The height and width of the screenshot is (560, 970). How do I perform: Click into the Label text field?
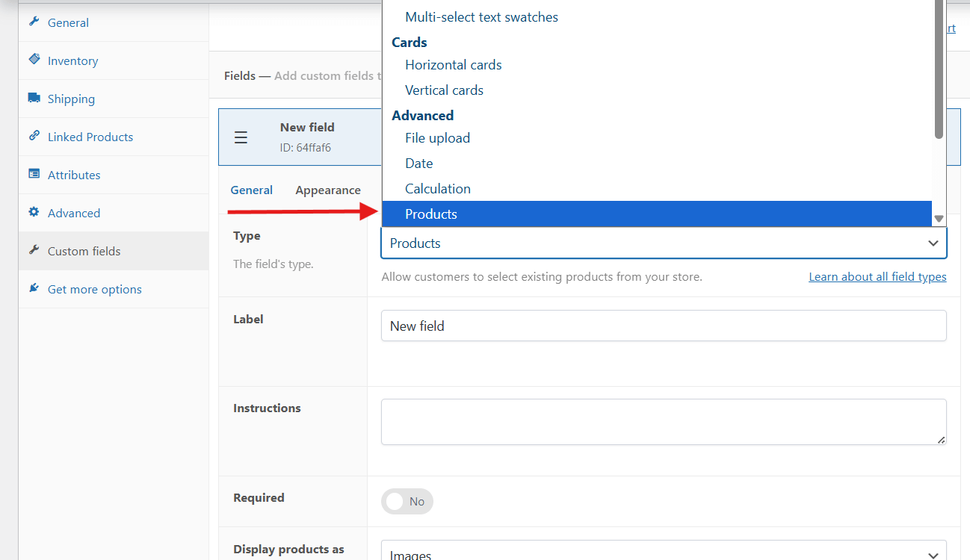(x=663, y=326)
